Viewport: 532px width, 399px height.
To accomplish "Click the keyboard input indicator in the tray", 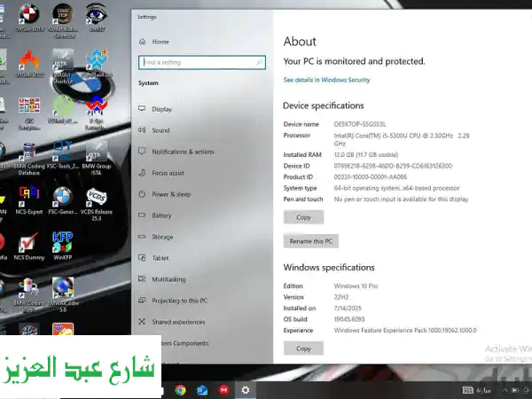I will (467, 390).
